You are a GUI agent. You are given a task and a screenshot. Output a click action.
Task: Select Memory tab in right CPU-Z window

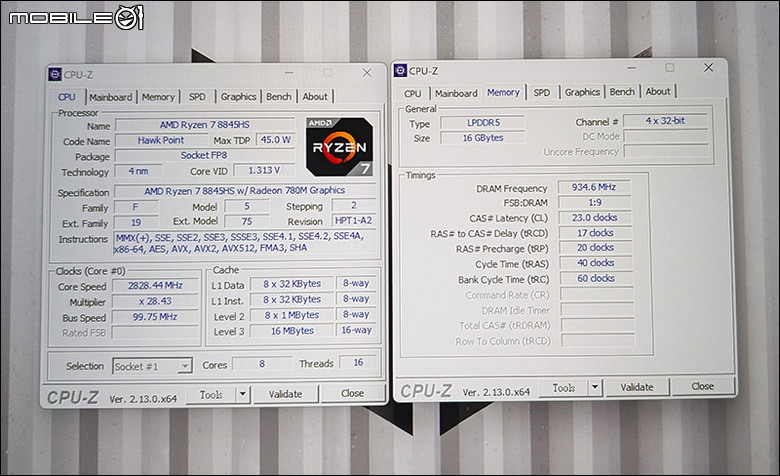click(x=503, y=93)
